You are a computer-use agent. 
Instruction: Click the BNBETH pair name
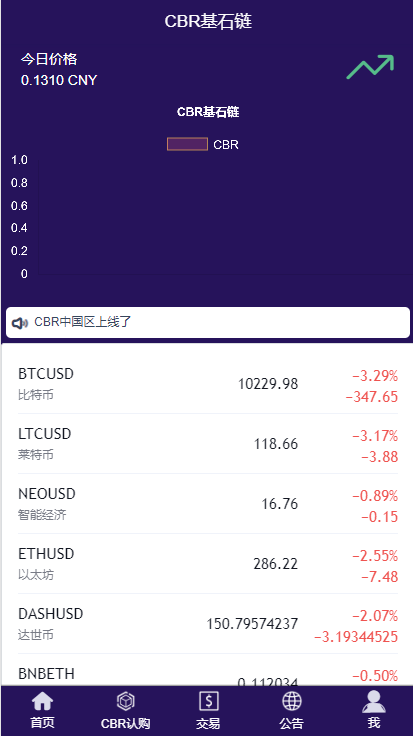[46, 674]
